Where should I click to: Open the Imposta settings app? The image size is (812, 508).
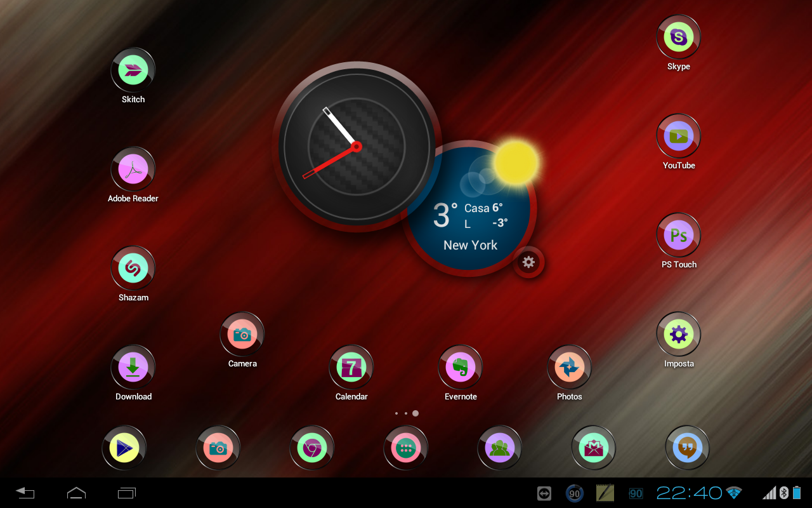[679, 335]
